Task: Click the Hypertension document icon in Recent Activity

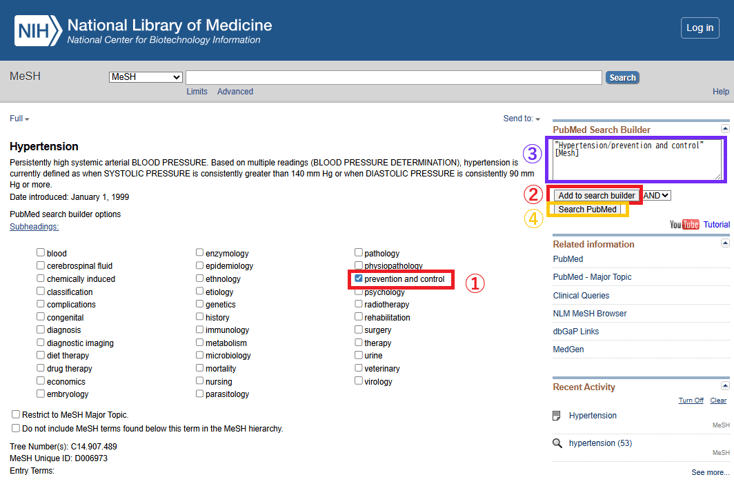Action: point(557,416)
